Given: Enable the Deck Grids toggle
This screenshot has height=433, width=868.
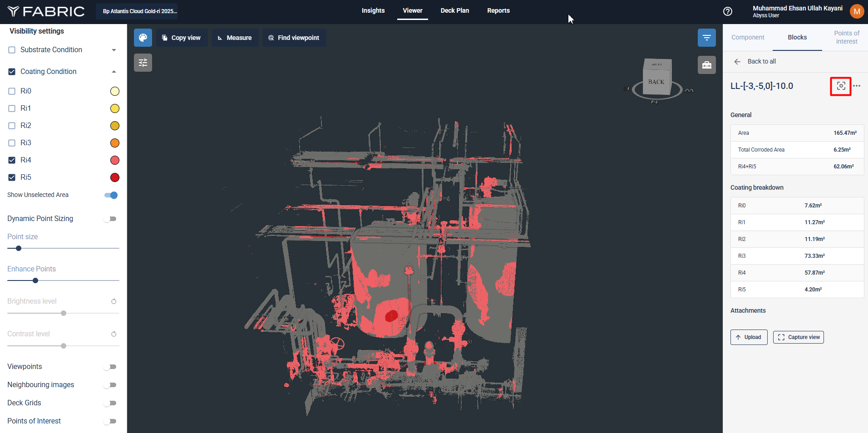Looking at the screenshot, I should [110, 403].
